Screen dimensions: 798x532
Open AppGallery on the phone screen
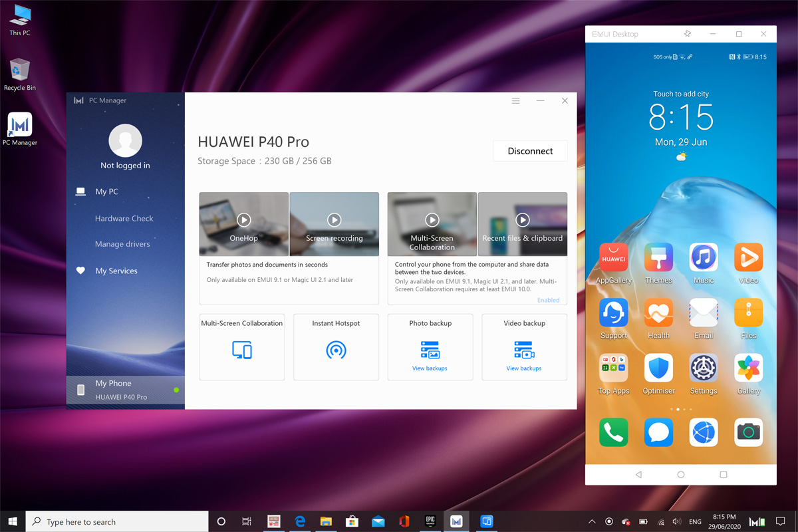613,257
